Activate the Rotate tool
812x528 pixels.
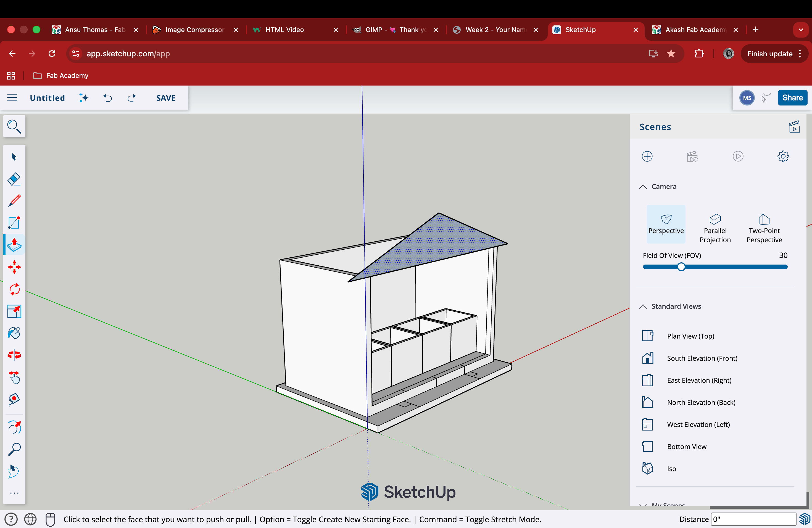pyautogui.click(x=14, y=289)
